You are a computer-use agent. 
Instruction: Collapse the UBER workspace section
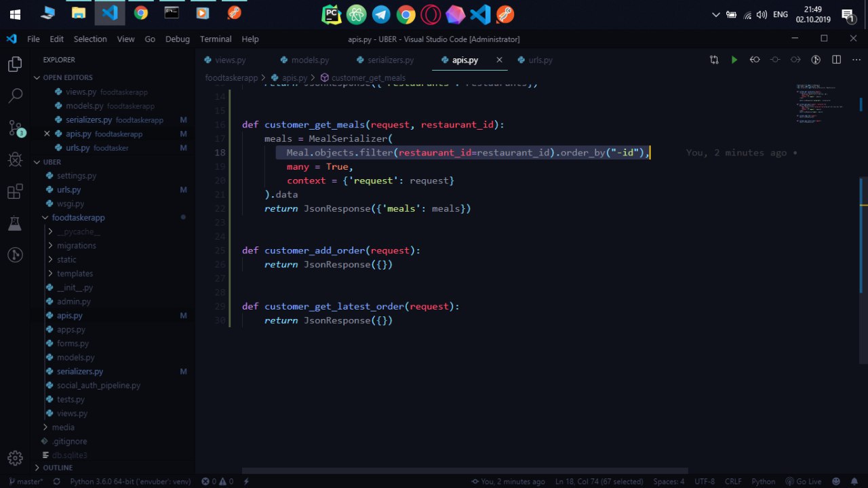pyautogui.click(x=52, y=162)
